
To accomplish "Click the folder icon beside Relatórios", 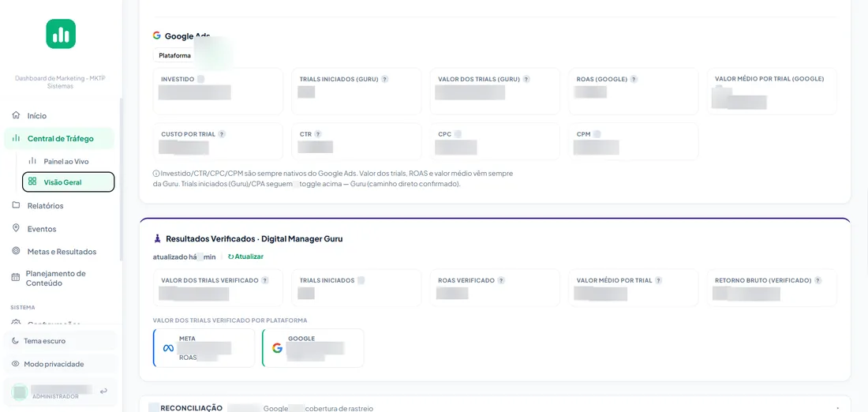I will pos(16,205).
